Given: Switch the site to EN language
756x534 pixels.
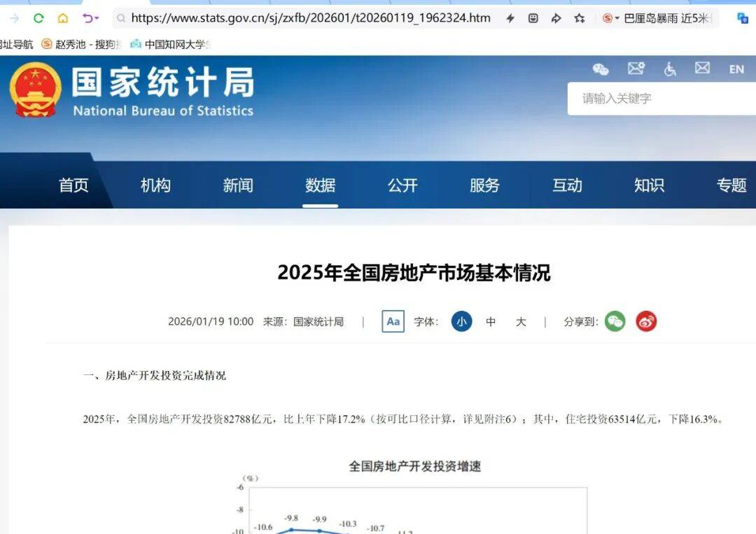Looking at the screenshot, I should [736, 69].
